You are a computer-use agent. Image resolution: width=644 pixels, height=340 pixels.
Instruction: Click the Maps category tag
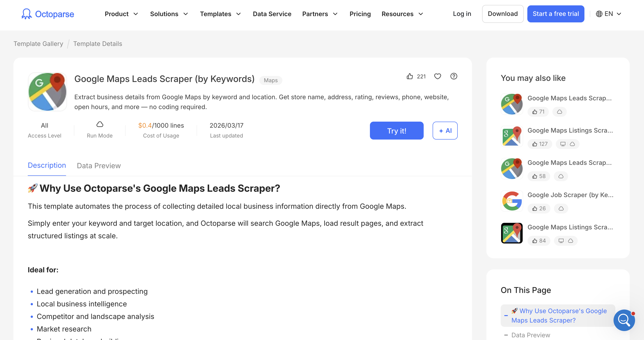(x=271, y=80)
